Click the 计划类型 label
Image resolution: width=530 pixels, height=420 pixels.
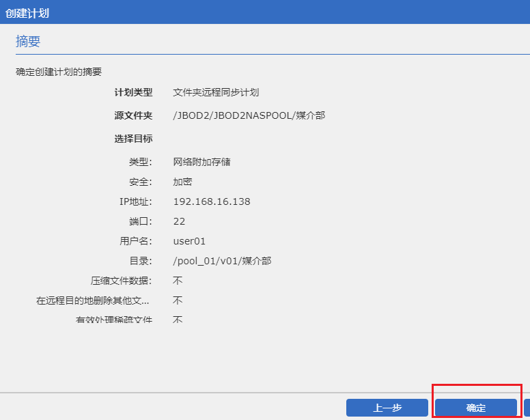tap(133, 92)
